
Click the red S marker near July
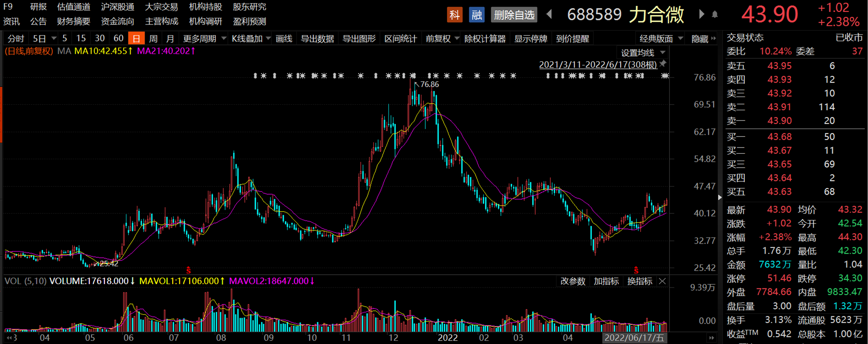click(189, 270)
